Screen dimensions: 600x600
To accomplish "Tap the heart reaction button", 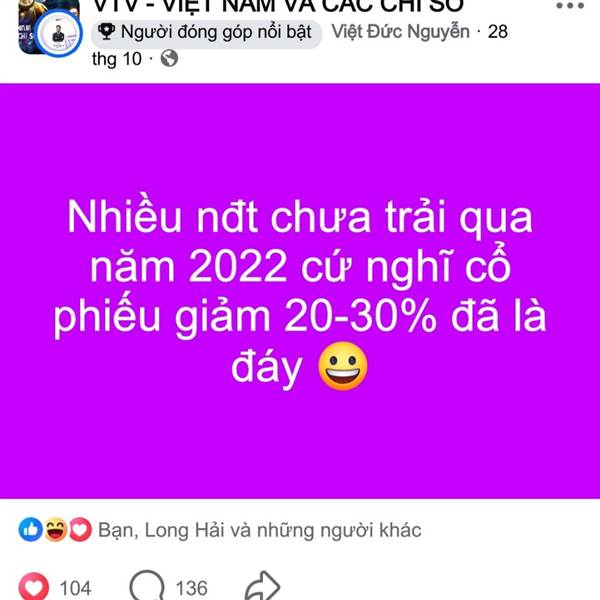I will 34,587.
